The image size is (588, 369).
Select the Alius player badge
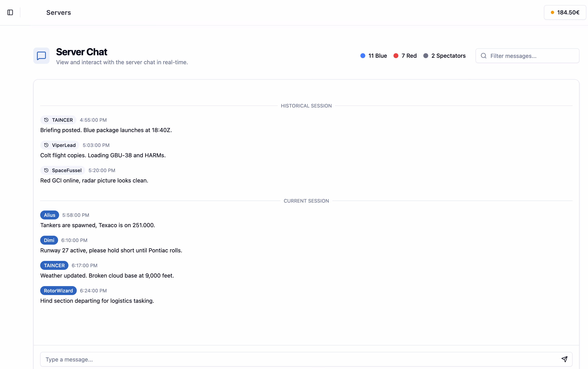(50, 215)
